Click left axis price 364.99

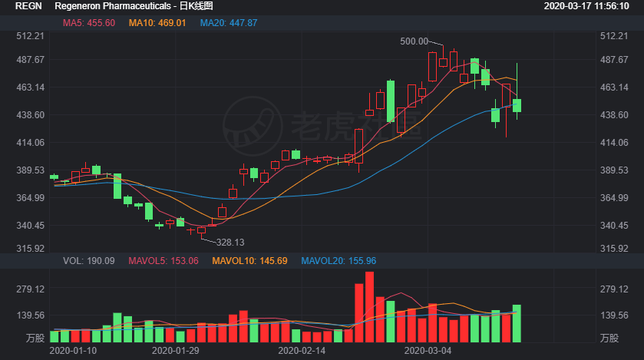click(x=31, y=198)
